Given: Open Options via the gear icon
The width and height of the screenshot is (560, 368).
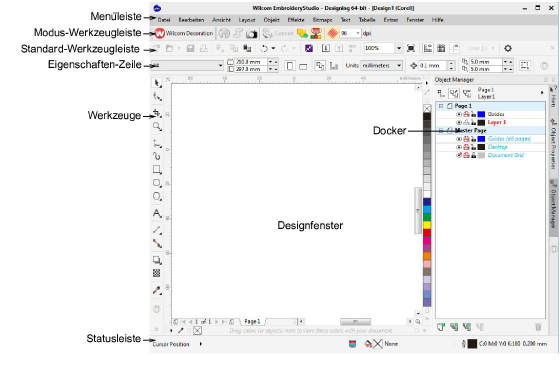Looking at the screenshot, I should pos(508,48).
